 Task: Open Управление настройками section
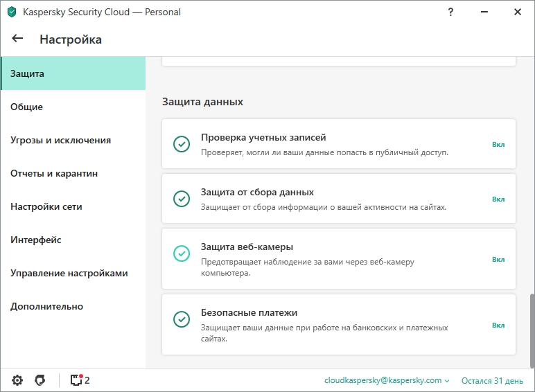(73, 273)
